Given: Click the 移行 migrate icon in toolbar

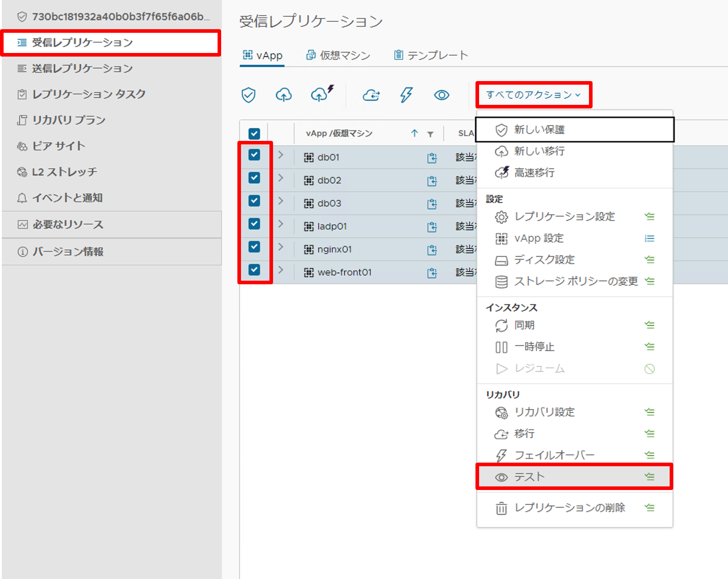Looking at the screenshot, I should point(371,95).
